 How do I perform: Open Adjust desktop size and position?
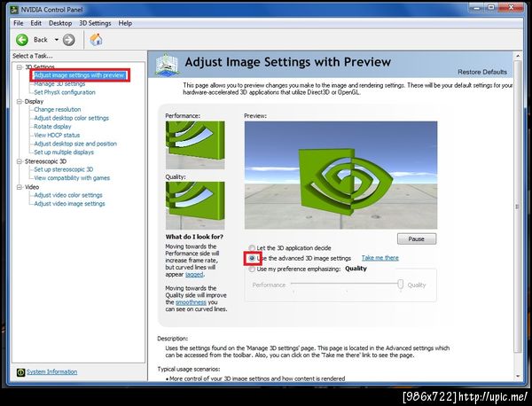(x=75, y=144)
